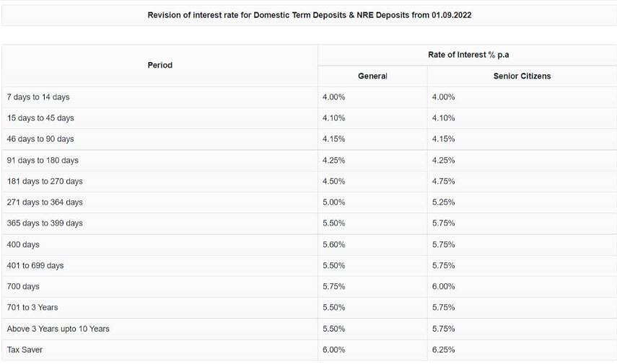This screenshot has height=364, width=617.
Task: Select the Senior Citizens column header
Action: point(522,76)
